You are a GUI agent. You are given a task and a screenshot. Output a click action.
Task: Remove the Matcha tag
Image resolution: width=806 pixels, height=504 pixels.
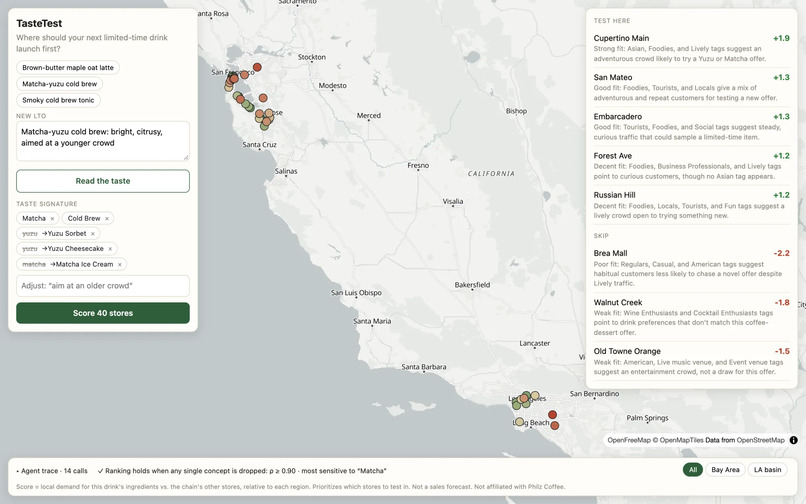(x=52, y=219)
